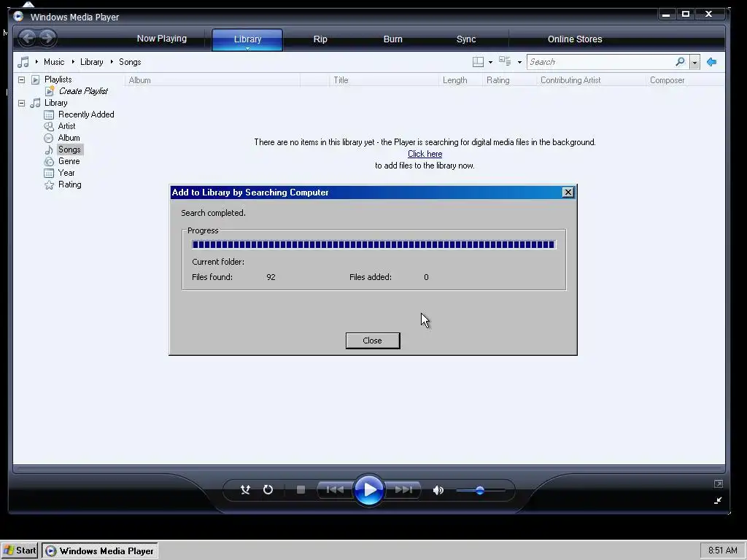Click the Windows Media Player title icon
Image resolution: width=747 pixels, height=560 pixels.
pos(18,17)
